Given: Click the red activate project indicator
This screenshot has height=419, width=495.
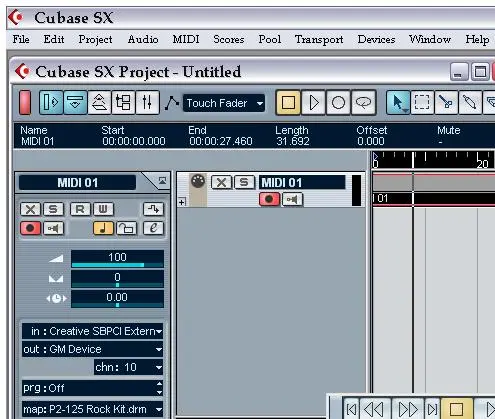Looking at the screenshot, I should click(25, 102).
